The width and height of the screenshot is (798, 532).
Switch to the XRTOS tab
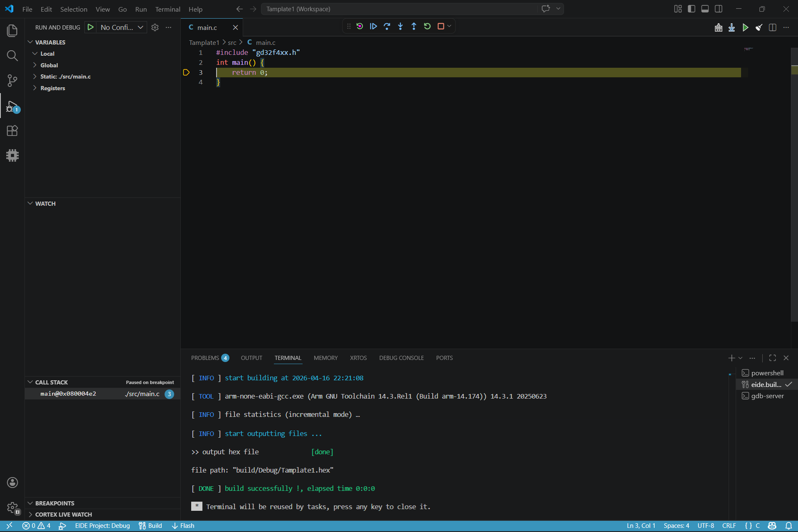click(358, 358)
